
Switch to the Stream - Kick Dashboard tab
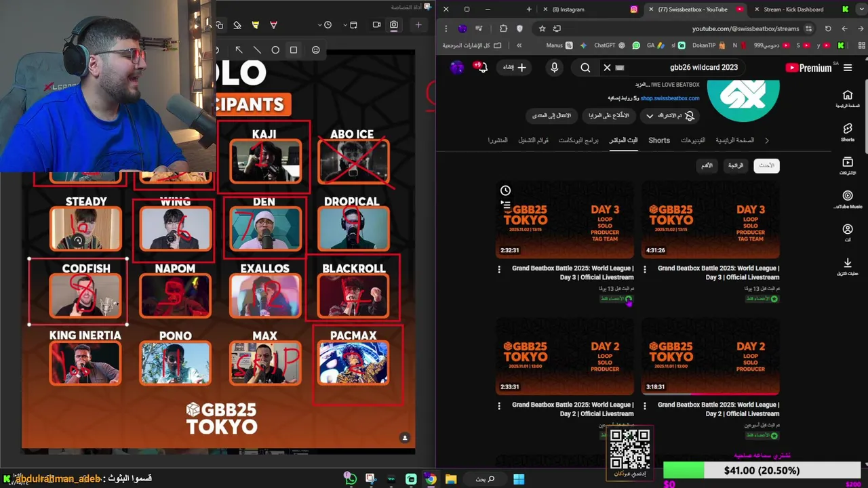800,9
